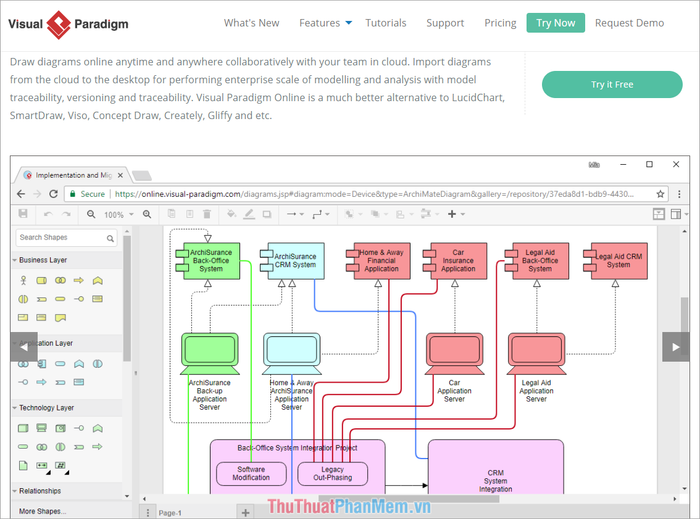Select the yellow interlocked-circles Collaboration shape

(60, 280)
